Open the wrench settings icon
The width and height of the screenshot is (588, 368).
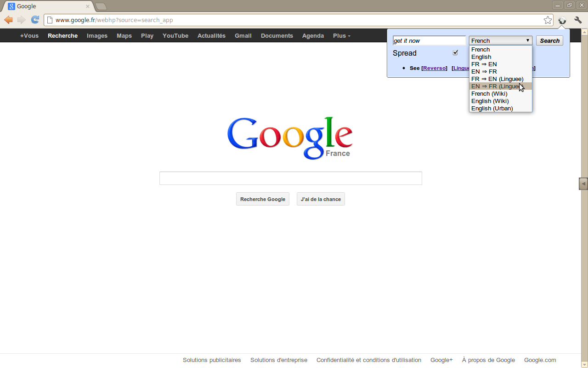tap(577, 20)
